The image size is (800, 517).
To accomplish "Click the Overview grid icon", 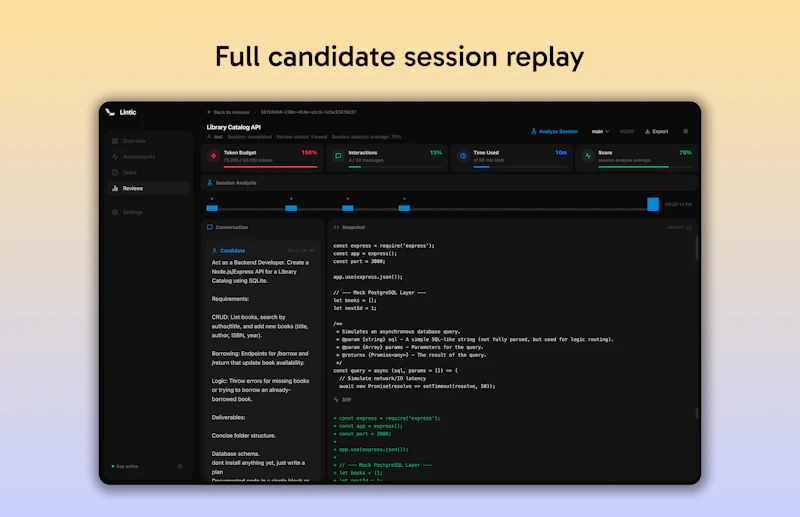I will tap(115, 141).
